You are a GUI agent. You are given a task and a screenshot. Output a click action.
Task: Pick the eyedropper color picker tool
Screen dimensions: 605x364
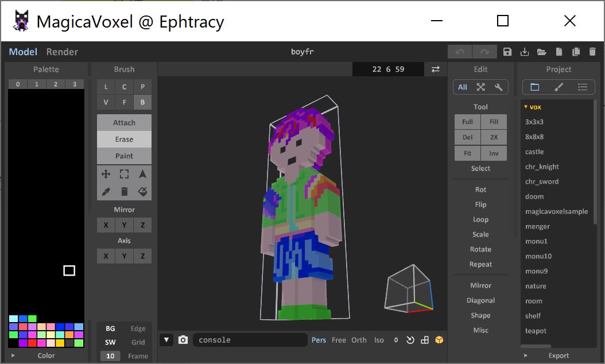pyautogui.click(x=106, y=192)
